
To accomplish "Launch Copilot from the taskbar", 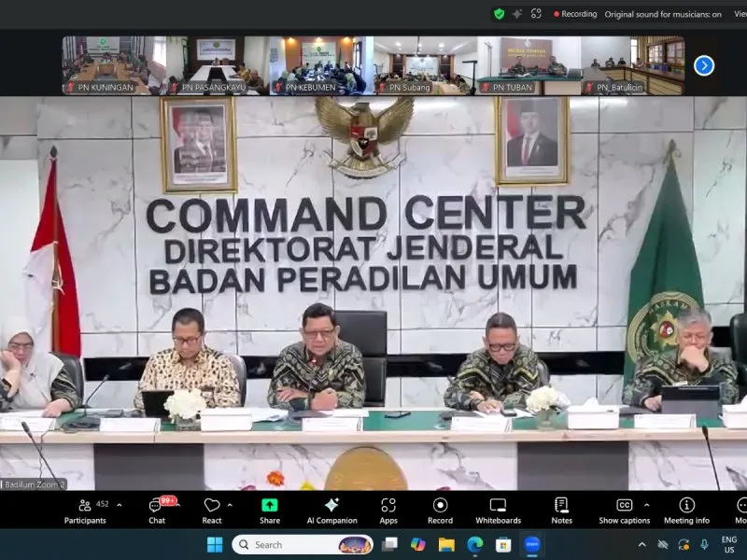I will (x=417, y=544).
